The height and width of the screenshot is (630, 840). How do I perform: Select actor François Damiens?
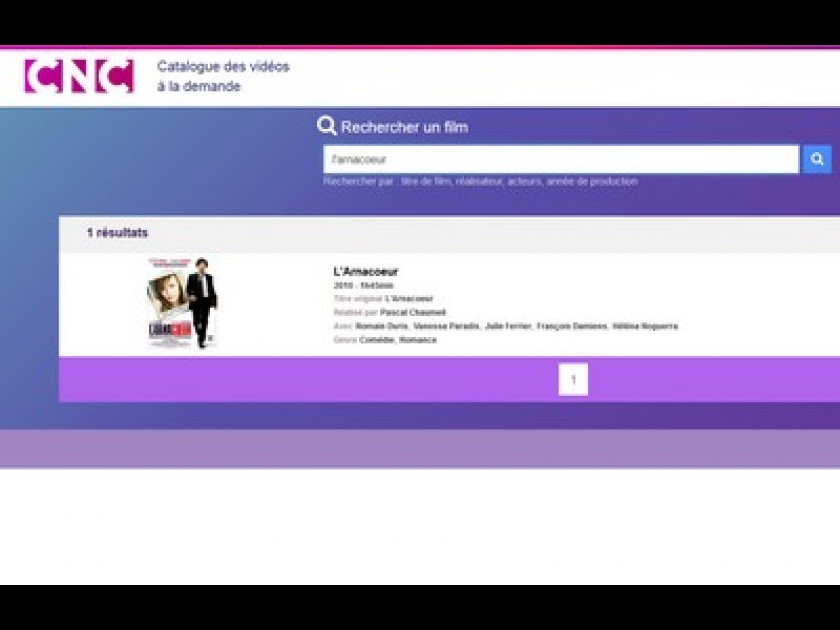point(572,326)
